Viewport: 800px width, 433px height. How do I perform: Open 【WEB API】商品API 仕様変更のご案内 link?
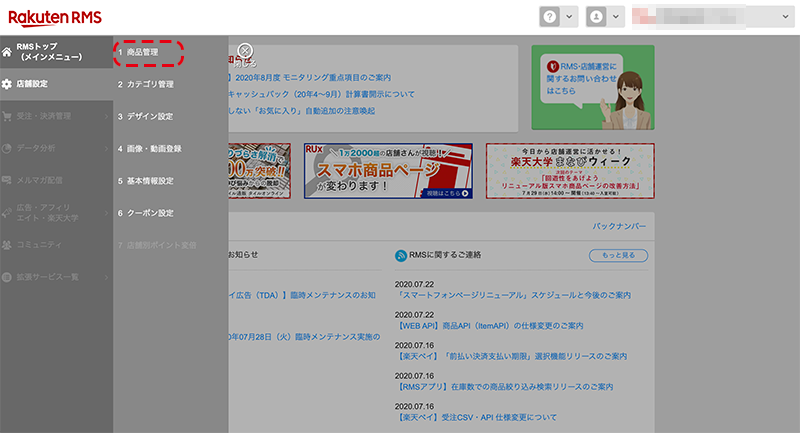(x=489, y=326)
